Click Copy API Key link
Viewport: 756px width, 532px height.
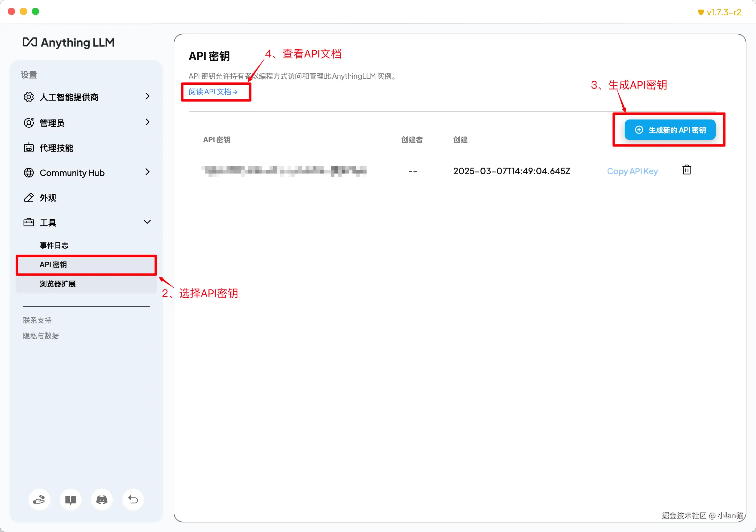click(632, 171)
